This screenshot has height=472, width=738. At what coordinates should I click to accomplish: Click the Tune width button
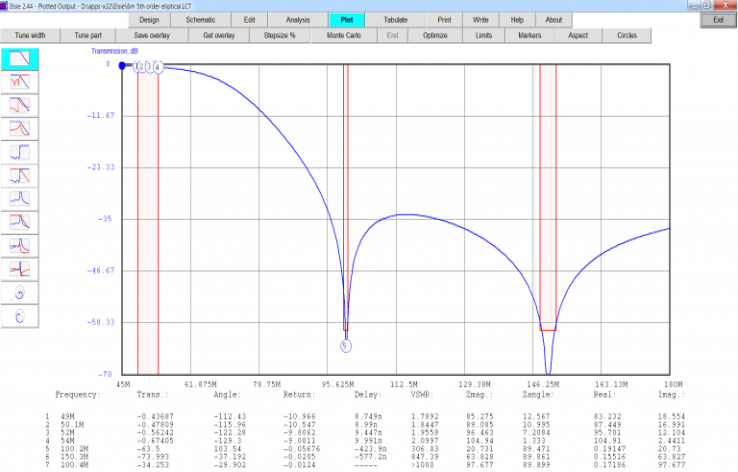coord(30,36)
